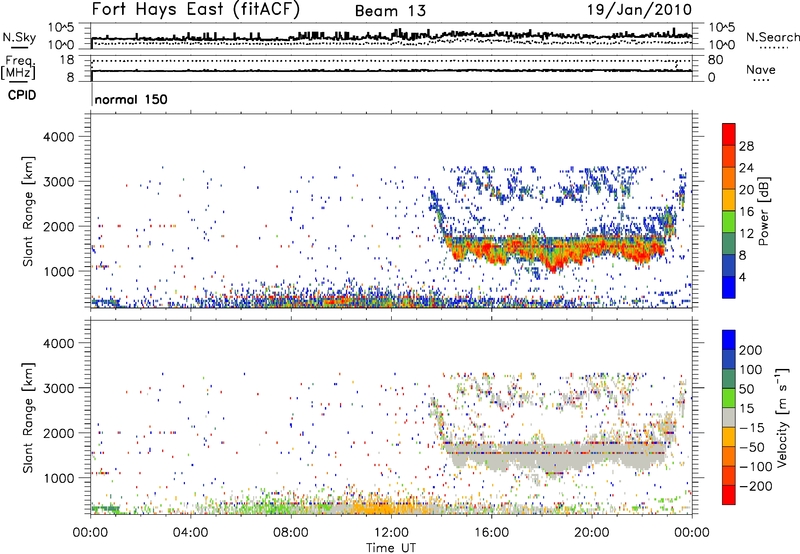Click the 'Fort Hays East (fitACF)' plot title
This screenshot has height=554, width=800.
(x=196, y=9)
